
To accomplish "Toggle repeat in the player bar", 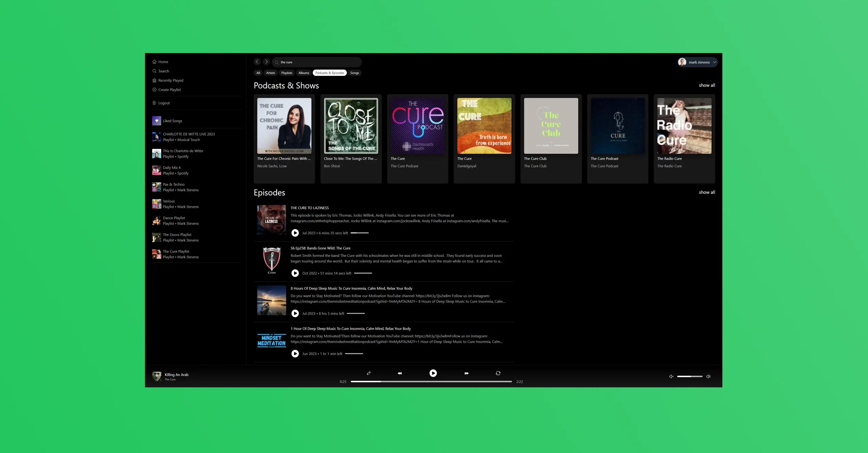I will 498,373.
